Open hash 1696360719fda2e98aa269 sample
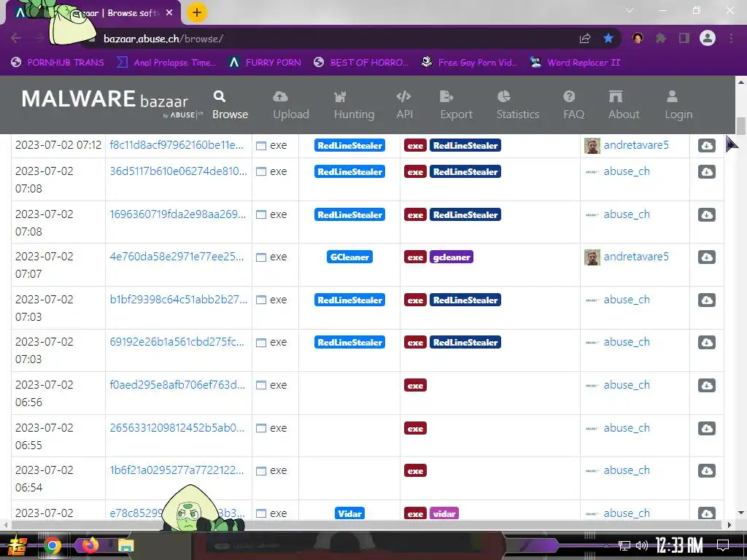 (178, 214)
